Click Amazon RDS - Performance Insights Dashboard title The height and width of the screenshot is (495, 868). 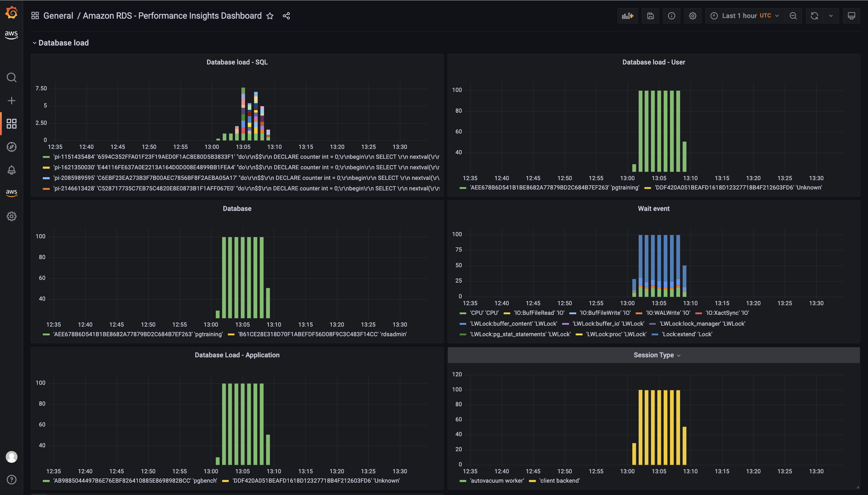coord(172,16)
